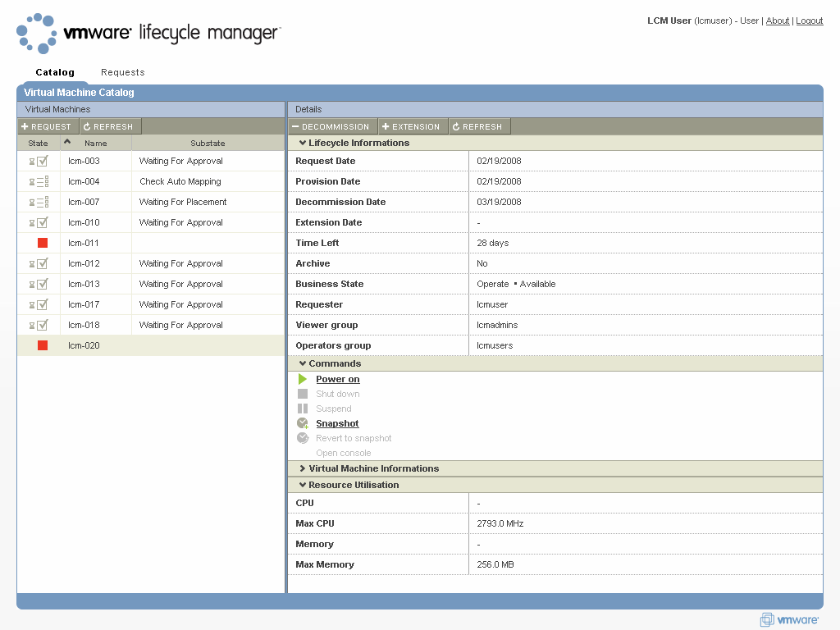Click the Revert to snapshot icon
This screenshot has height=630, width=840.
(303, 438)
